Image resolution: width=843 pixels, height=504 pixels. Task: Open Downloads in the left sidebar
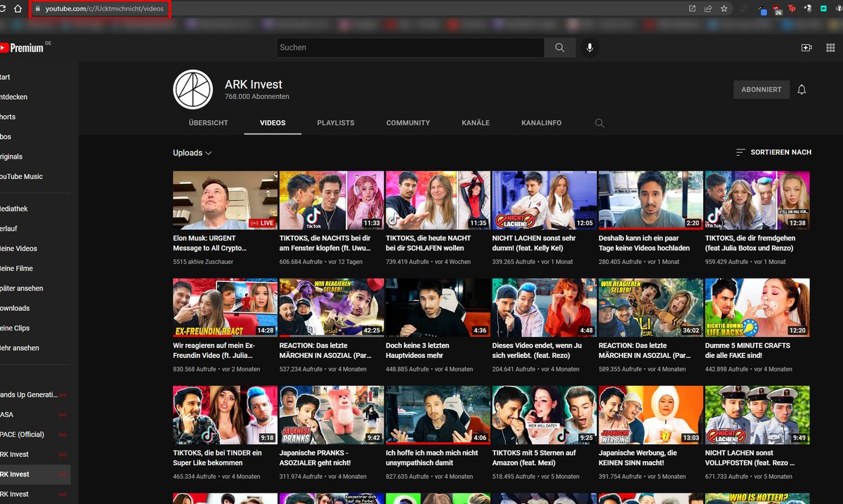[x=14, y=308]
